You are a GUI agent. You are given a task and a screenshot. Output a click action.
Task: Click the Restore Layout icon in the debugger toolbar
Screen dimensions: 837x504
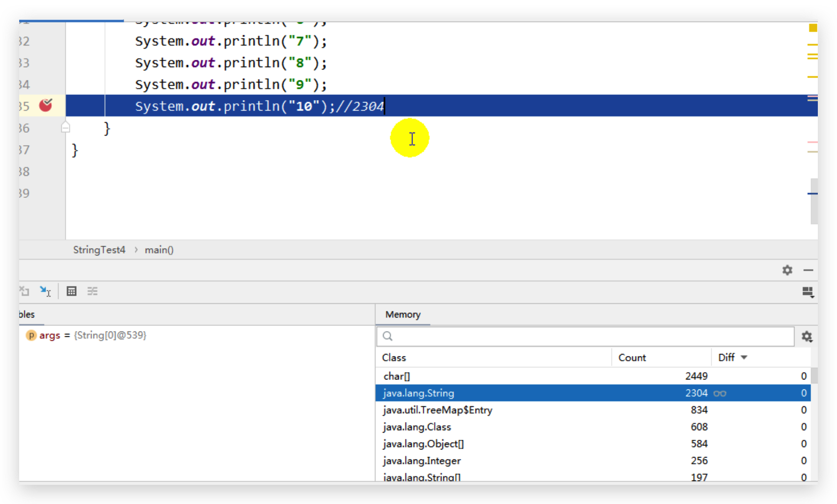(808, 292)
